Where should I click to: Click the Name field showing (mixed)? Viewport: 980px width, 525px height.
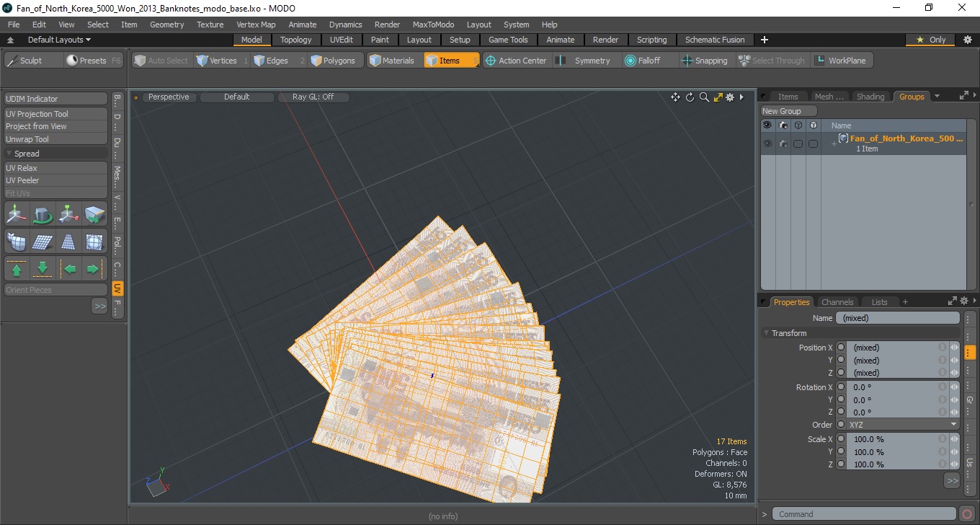(x=898, y=318)
